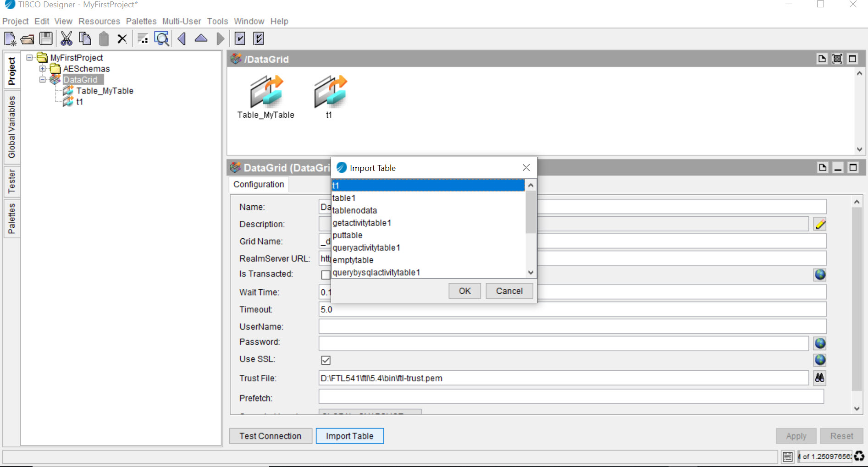Click the up-arrow navigate toolbar icon
The image size is (868, 467).
[201, 38]
